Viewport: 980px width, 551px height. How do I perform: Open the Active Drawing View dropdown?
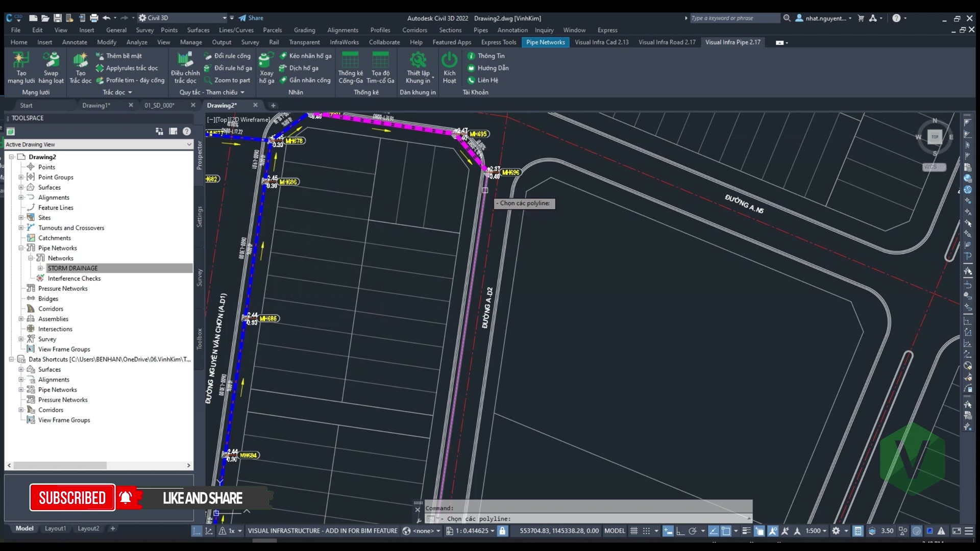pyautogui.click(x=99, y=144)
